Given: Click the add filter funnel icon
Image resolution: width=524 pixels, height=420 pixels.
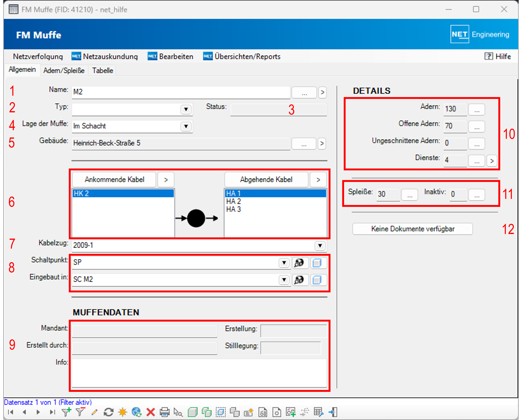Looking at the screenshot, I should point(66,412).
